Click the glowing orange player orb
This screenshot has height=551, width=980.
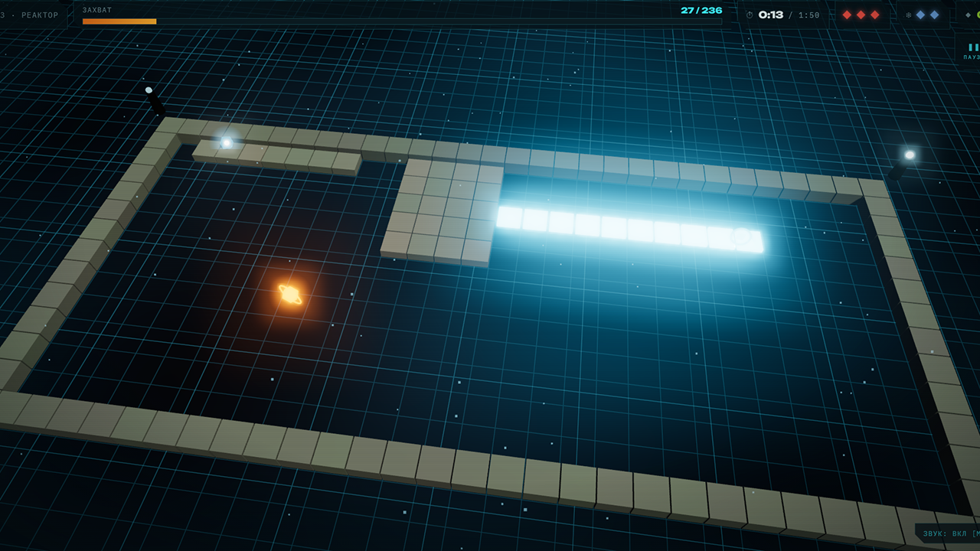(289, 294)
